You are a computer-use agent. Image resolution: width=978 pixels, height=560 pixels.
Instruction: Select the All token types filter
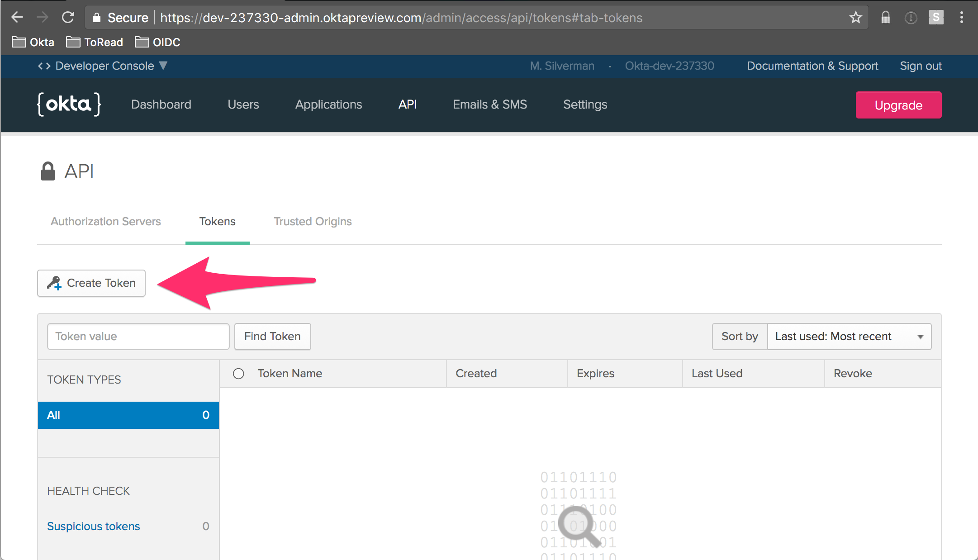coord(128,415)
